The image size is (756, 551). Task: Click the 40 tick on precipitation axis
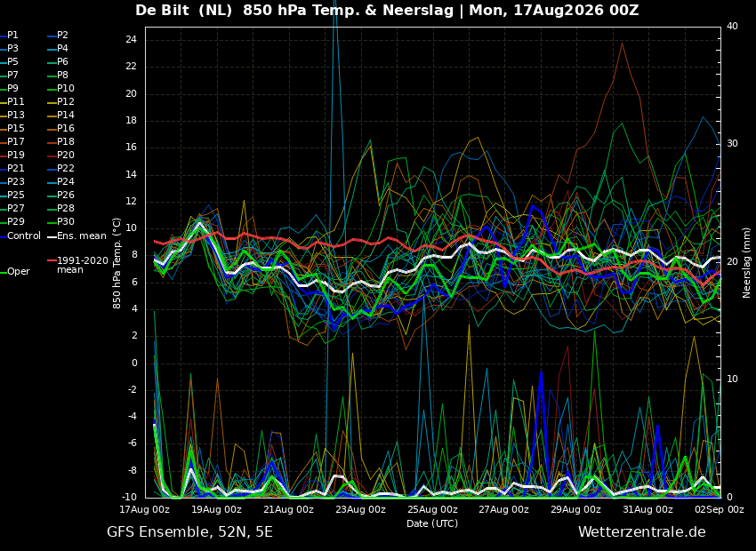[732, 26]
